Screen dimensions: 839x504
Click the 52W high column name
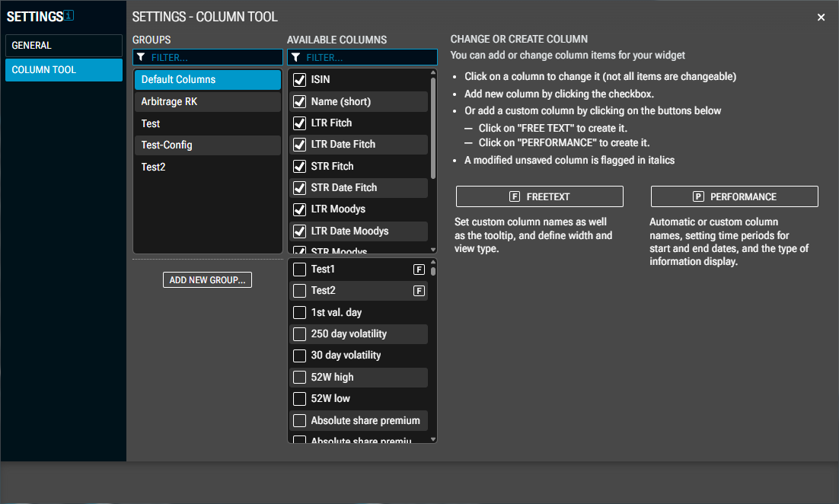coord(332,377)
